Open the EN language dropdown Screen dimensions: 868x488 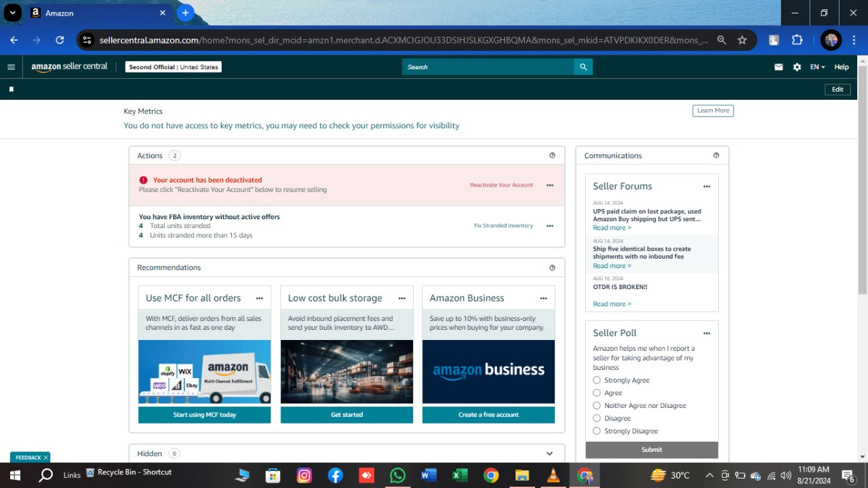(817, 67)
